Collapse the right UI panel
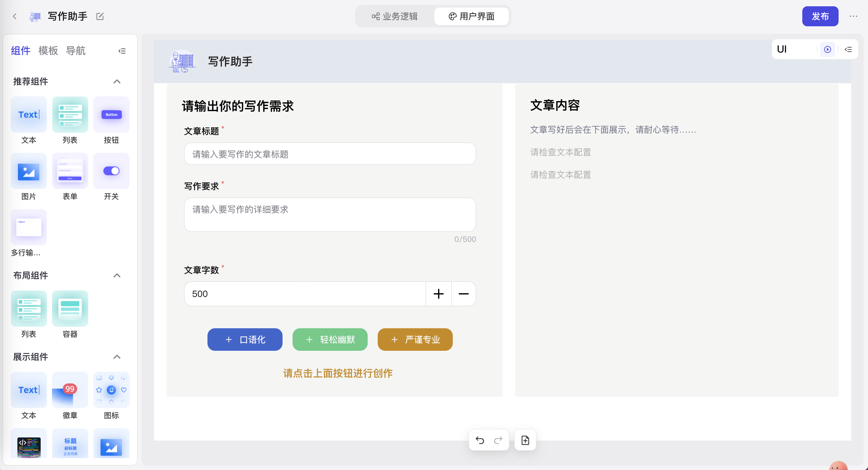868x470 pixels. (x=848, y=49)
